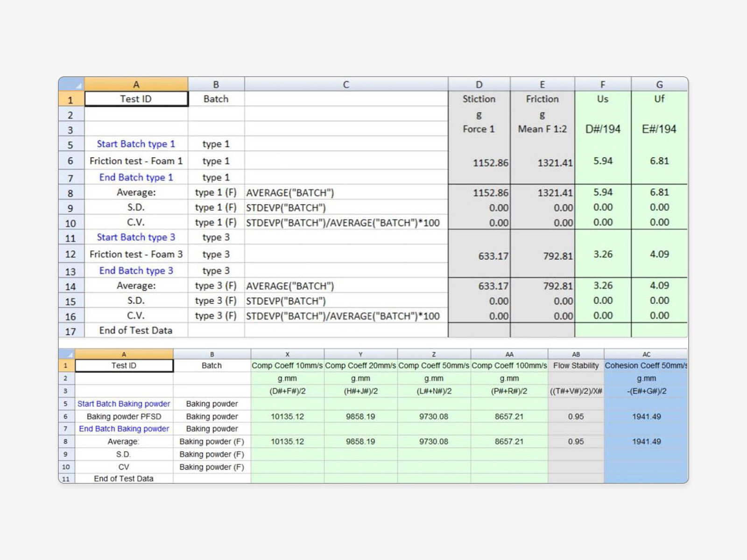Select column G header in top sheet
This screenshot has height=560, width=747.
pos(659,84)
